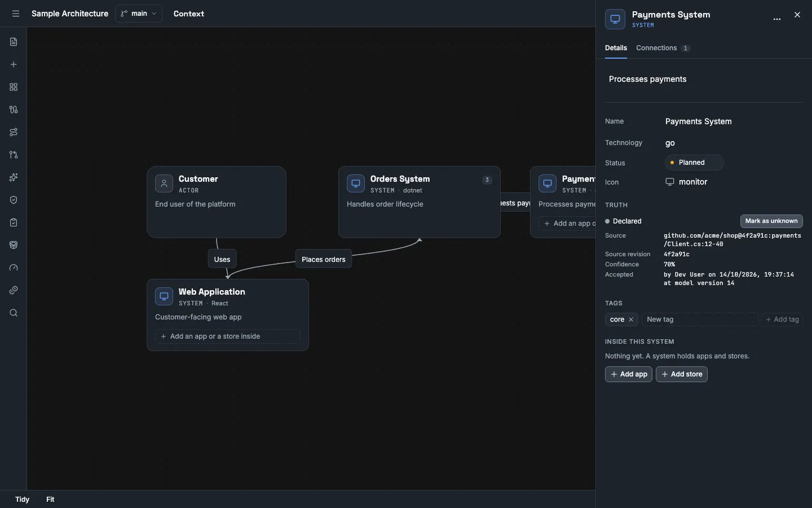Select the Web Application node
Image resolution: width=812 pixels, height=508 pixels.
(228, 315)
